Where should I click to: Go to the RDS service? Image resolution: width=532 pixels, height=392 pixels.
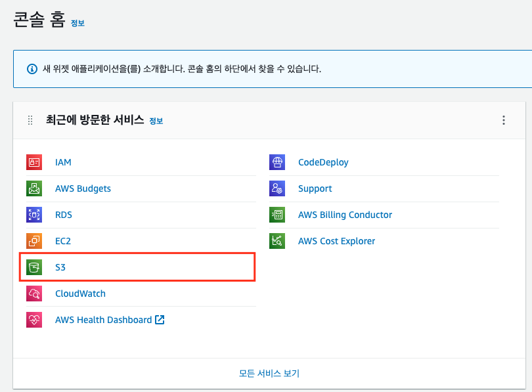point(64,215)
